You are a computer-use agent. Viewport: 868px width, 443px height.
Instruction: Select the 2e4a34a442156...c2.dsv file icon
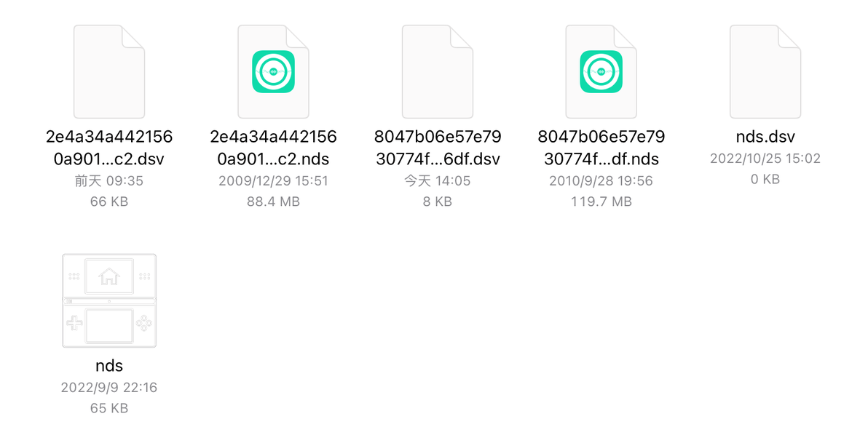click(x=109, y=71)
